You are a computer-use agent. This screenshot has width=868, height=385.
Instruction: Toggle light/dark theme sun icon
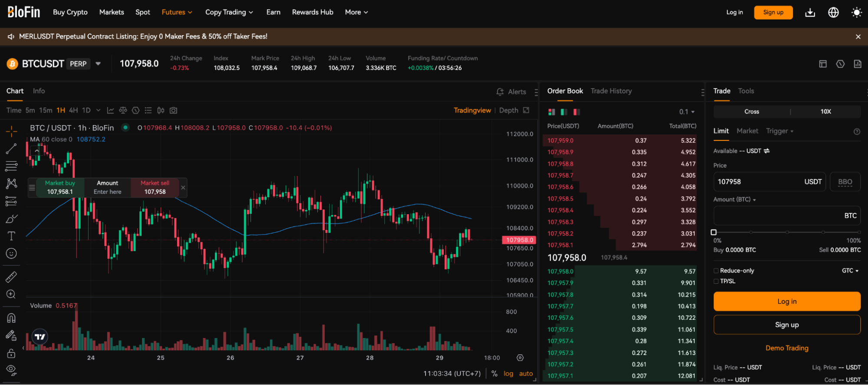pyautogui.click(x=857, y=13)
